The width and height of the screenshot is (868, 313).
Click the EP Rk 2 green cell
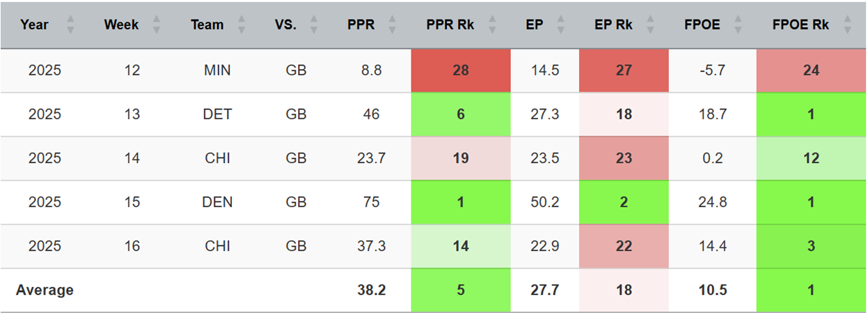(x=624, y=202)
